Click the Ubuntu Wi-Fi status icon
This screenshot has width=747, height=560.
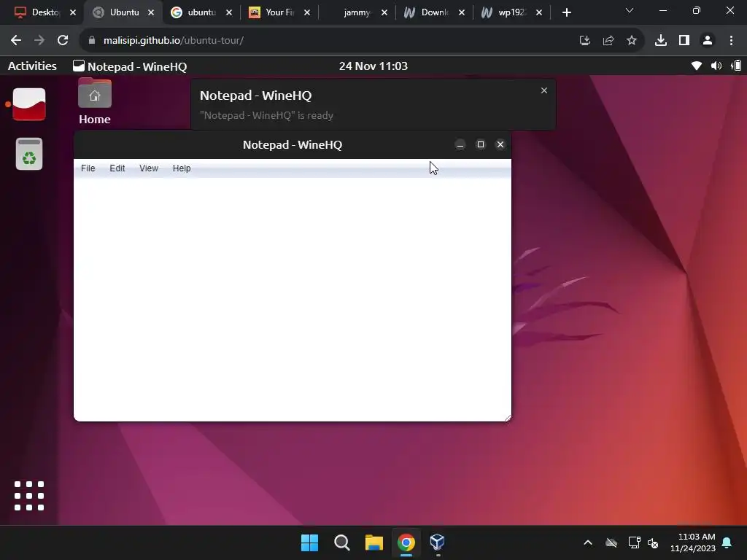[697, 66]
